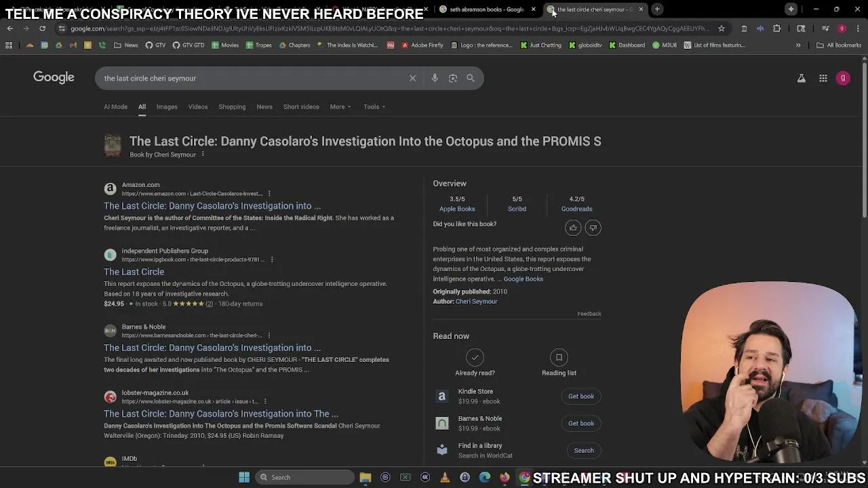Open Amazon result The Last Circle link
This screenshot has height=488, width=868.
212,206
